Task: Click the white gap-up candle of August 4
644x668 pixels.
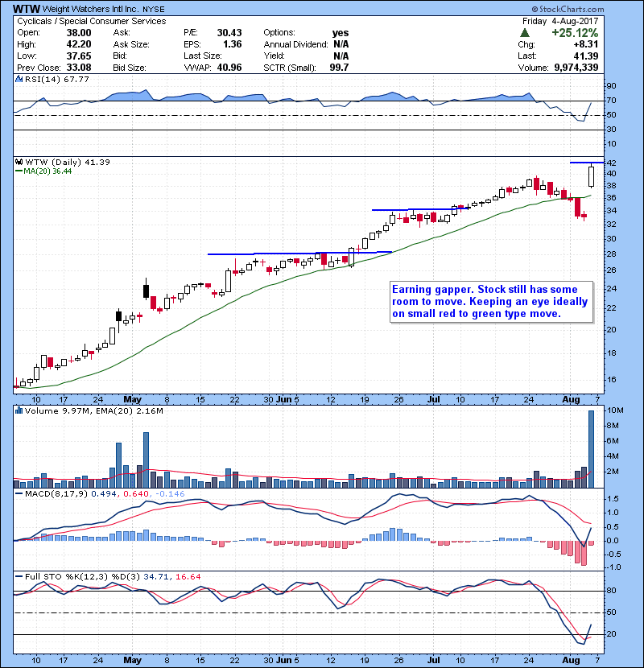Action: pos(591,176)
